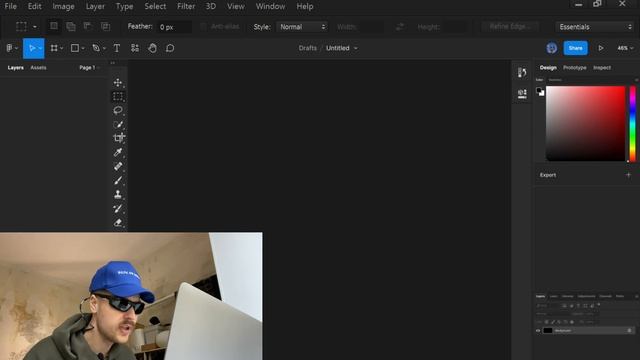
Task: Switch to the Assets tab
Action: click(38, 68)
